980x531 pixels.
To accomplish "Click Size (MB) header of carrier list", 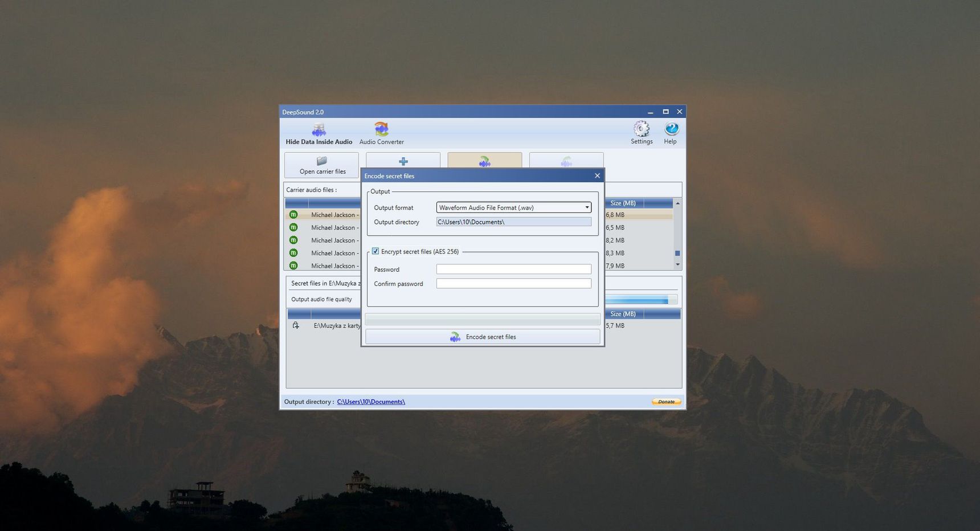I will 623,203.
